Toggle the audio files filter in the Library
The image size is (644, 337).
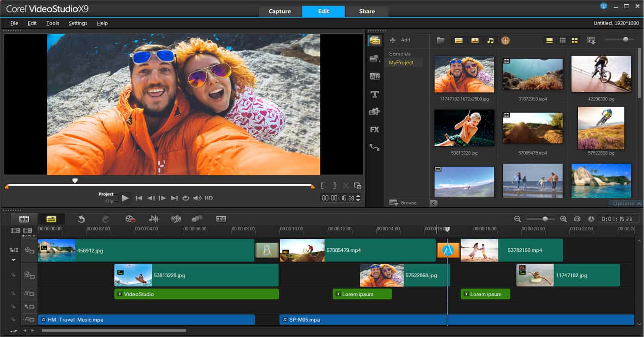490,40
